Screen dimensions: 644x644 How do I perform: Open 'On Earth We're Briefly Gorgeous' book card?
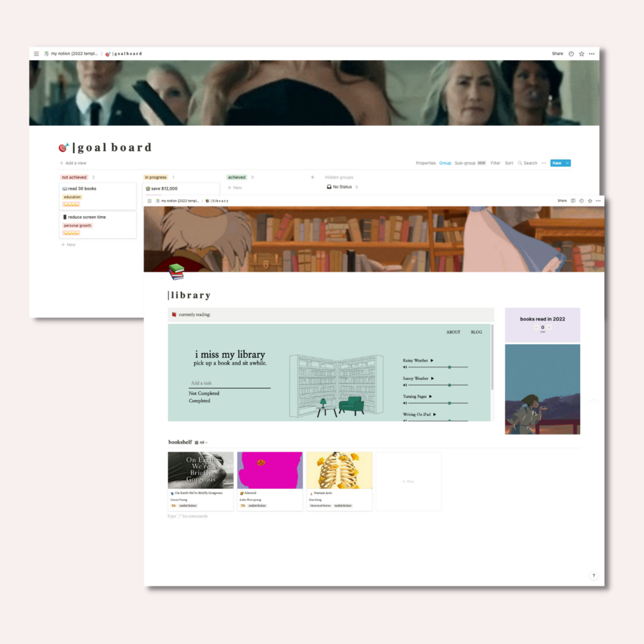tap(201, 481)
